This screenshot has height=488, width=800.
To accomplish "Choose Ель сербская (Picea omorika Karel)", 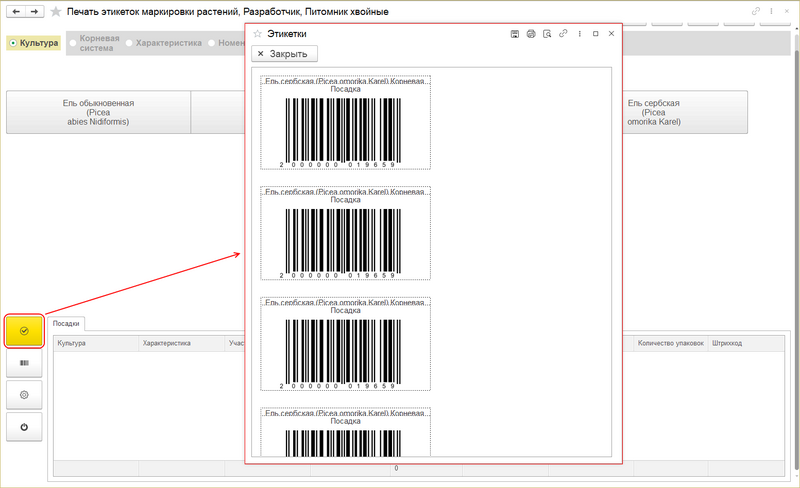I will 685,112.
